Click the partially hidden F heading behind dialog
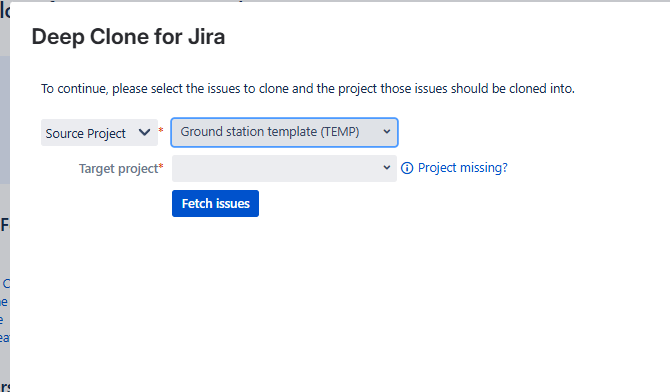Viewport: 670px width, 392px height. (4, 224)
